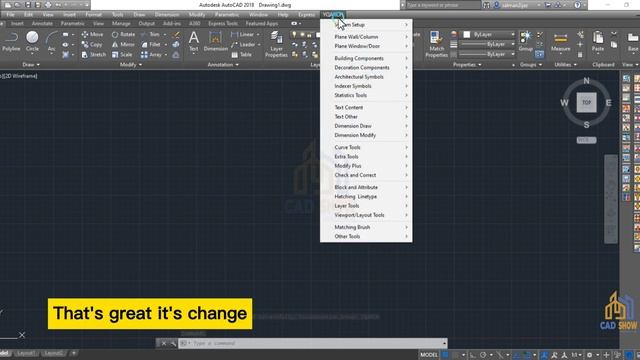Insert a Table from Annotation panel
Image resolution: width=640 pixels, height=360 pixels.
(x=241, y=54)
